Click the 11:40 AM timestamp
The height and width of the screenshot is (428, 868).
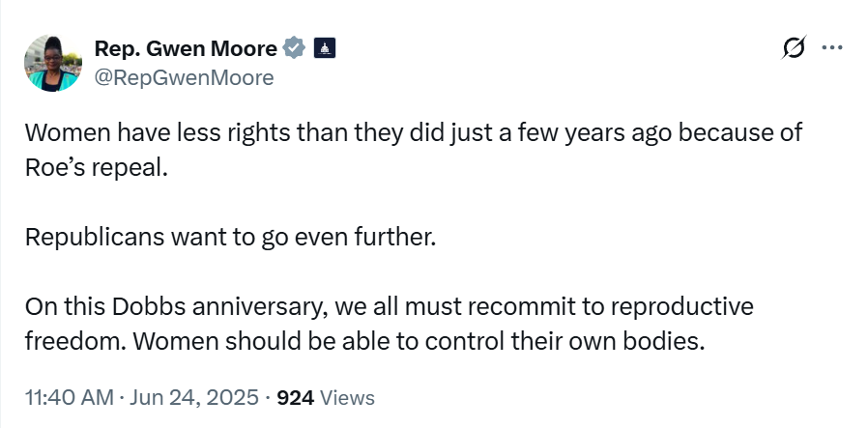[70, 397]
